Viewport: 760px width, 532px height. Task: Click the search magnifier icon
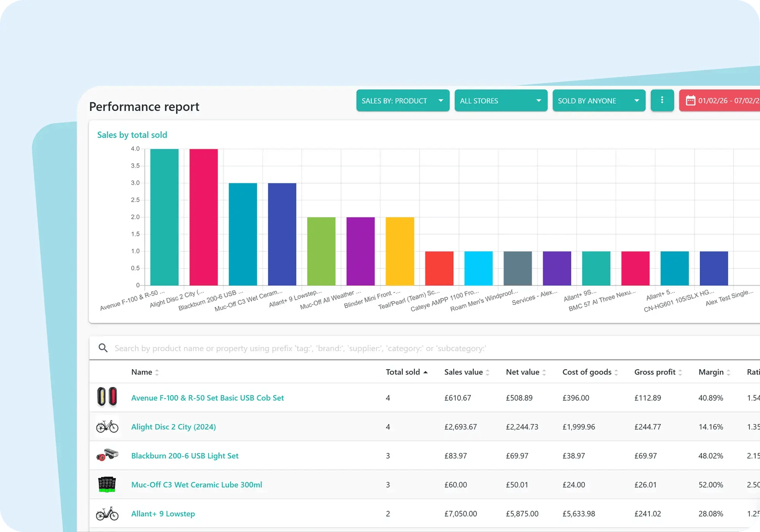click(103, 348)
